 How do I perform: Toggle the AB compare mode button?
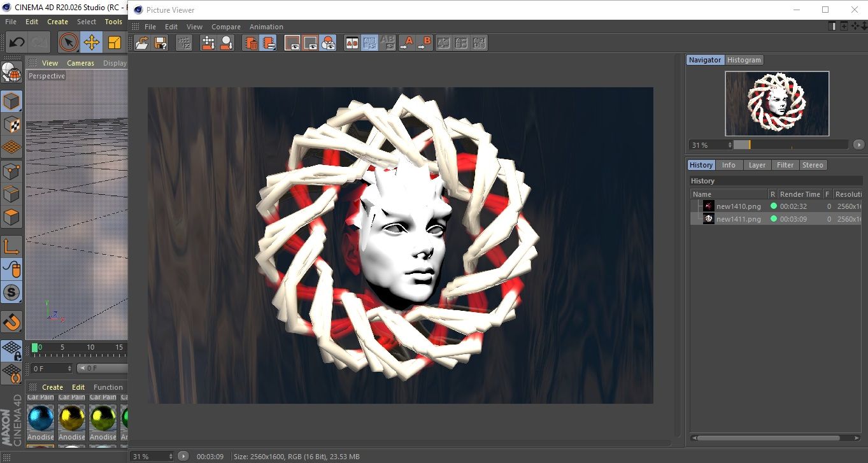click(352, 43)
